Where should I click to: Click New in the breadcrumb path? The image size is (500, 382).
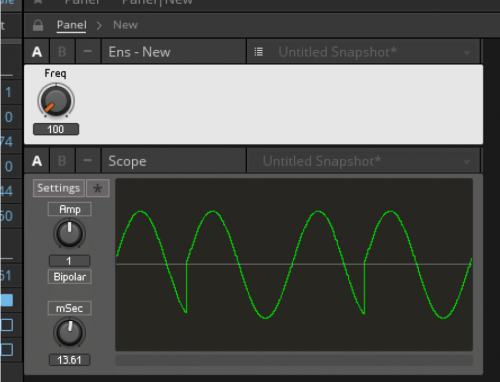[125, 25]
